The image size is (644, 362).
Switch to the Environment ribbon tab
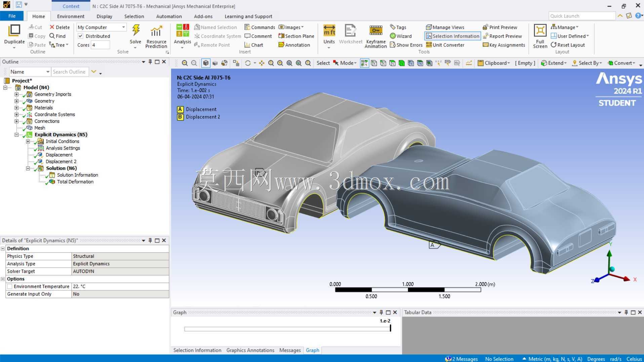click(x=71, y=16)
